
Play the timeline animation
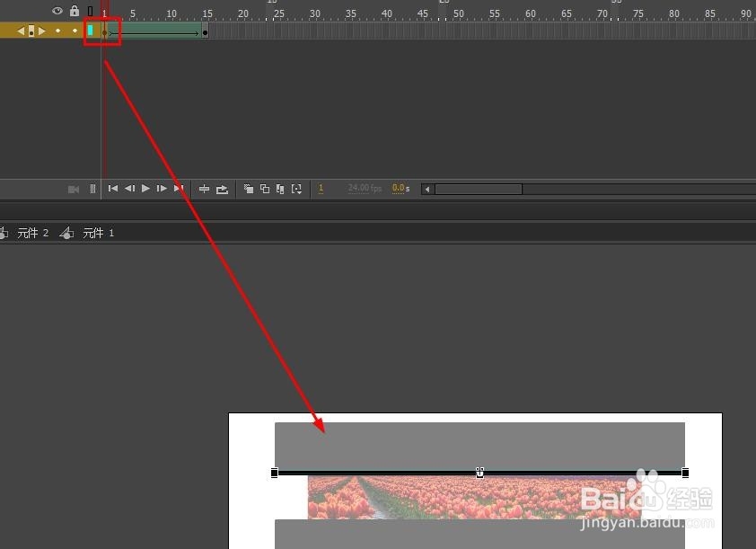[x=145, y=188]
